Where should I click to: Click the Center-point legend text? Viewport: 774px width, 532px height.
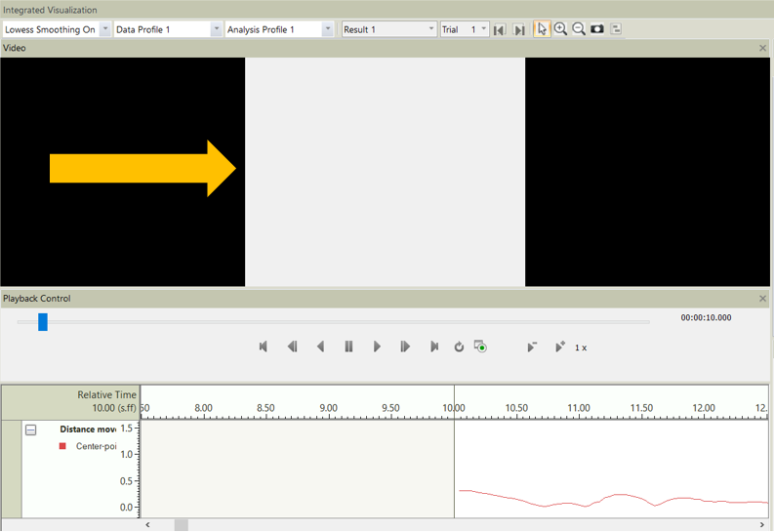(97, 446)
